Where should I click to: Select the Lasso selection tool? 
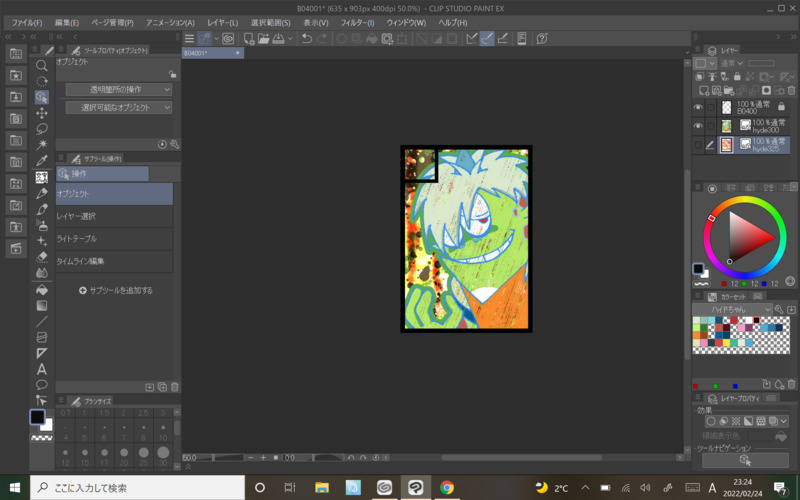tap(42, 129)
